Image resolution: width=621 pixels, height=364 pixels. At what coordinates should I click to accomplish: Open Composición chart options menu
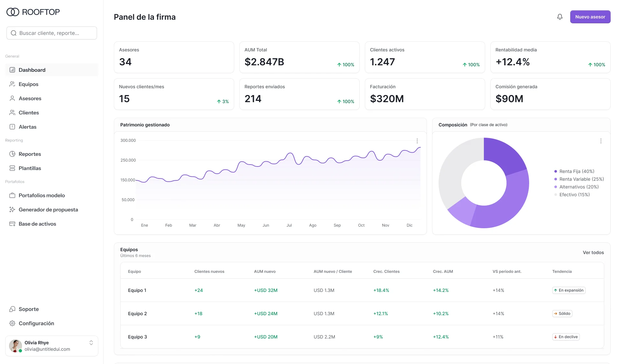601,141
